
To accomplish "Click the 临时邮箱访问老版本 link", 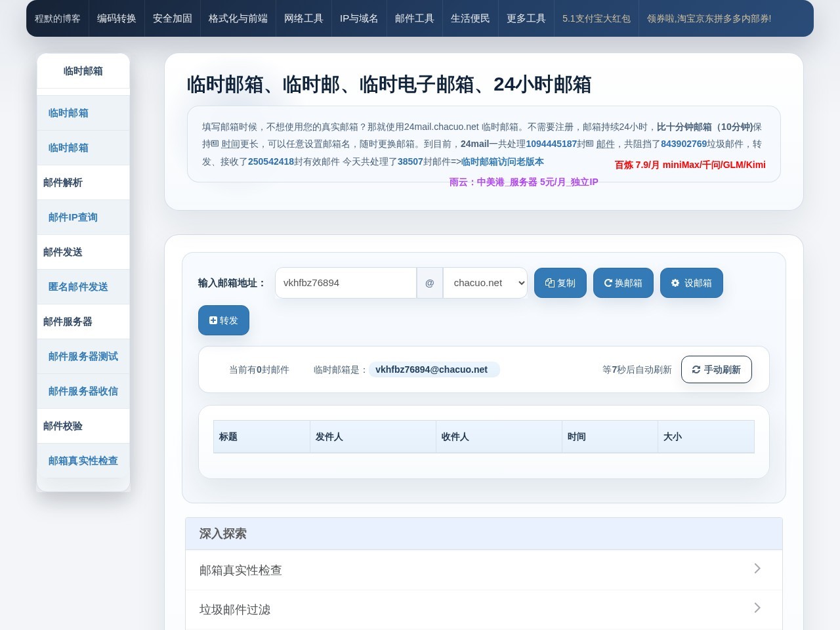I will pos(503,161).
